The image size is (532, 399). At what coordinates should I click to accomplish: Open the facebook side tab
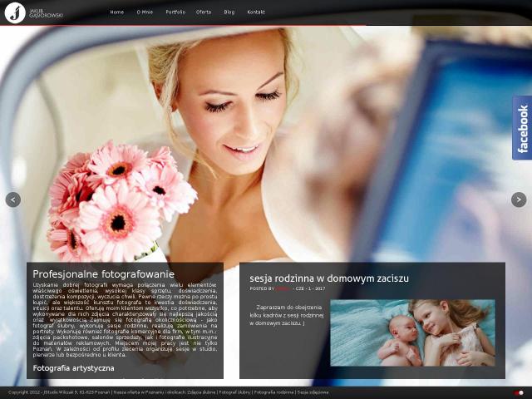click(522, 128)
